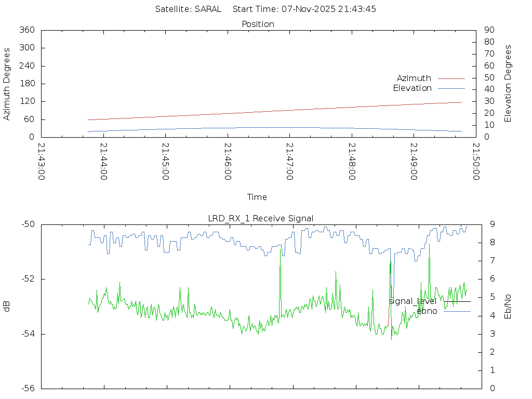Select the 21:50:00 time tick label
The image size is (532, 399).
pyautogui.click(x=476, y=162)
